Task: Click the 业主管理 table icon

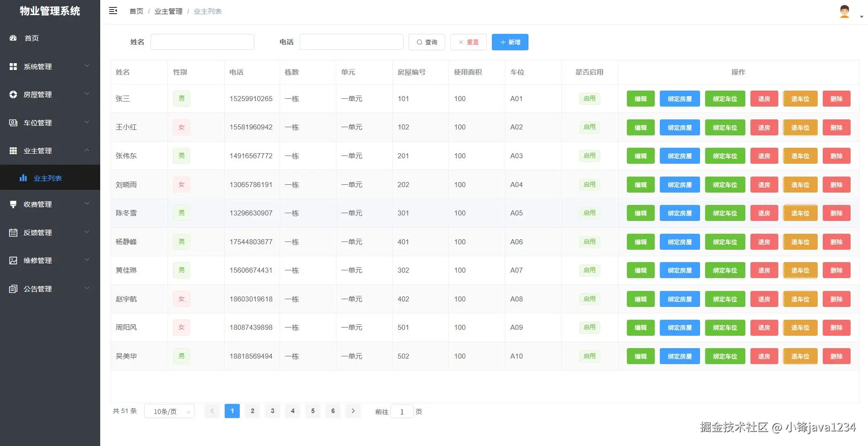Action: coord(13,150)
